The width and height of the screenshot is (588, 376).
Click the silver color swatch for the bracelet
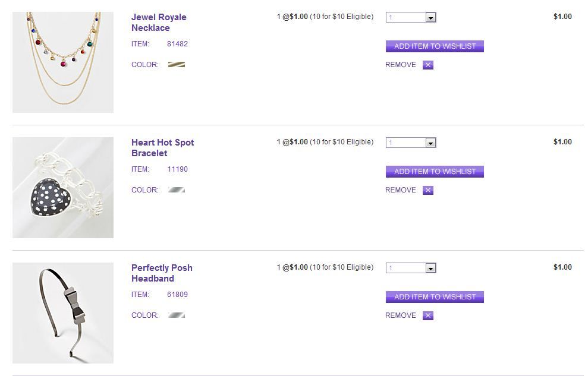click(177, 190)
